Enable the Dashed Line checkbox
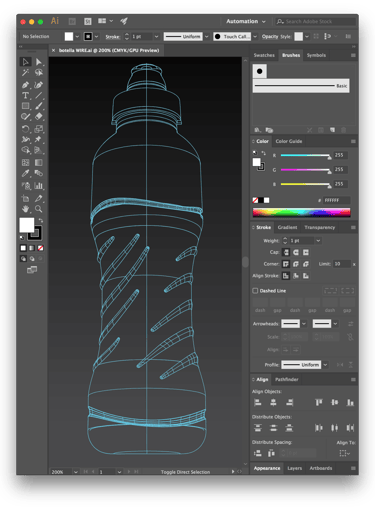The width and height of the screenshot is (375, 510). 255,291
